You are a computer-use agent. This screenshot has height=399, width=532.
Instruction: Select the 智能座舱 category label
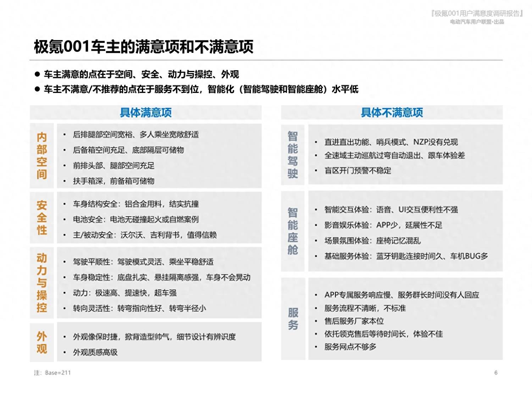click(x=293, y=231)
